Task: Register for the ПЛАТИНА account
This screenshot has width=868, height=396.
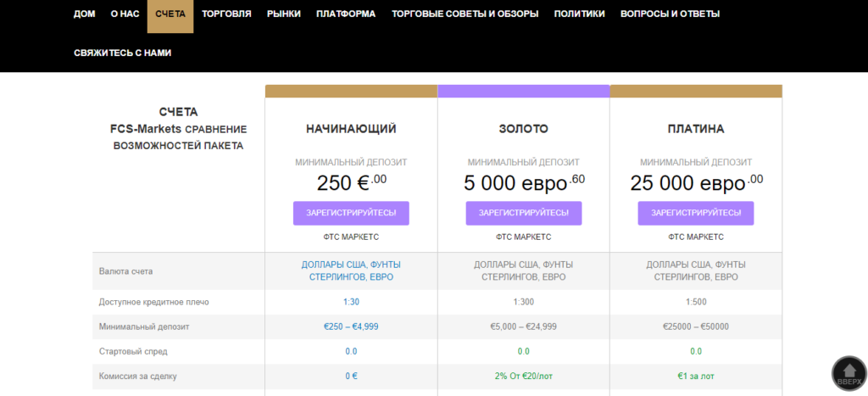Action: [x=696, y=213]
